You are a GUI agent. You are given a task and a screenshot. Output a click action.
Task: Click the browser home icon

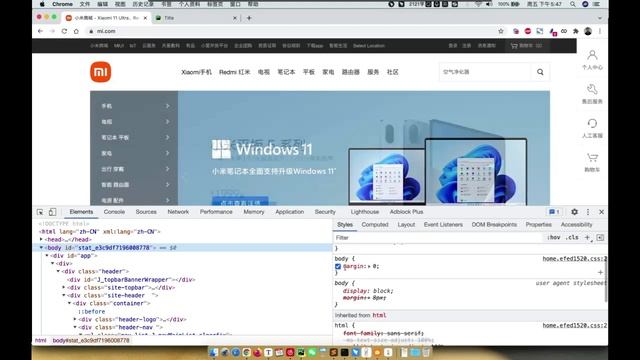[76, 31]
